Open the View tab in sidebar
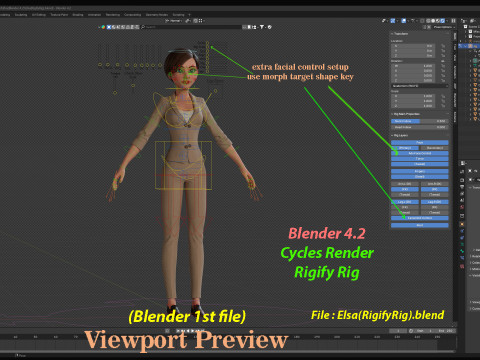Screen dimensions: 480x360 point(455,57)
